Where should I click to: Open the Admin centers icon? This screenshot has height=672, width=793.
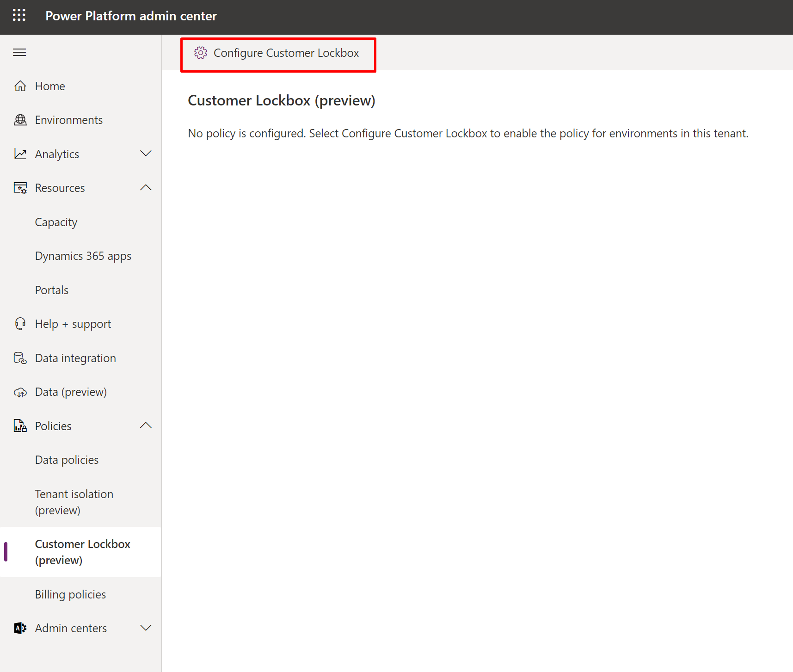pos(20,628)
